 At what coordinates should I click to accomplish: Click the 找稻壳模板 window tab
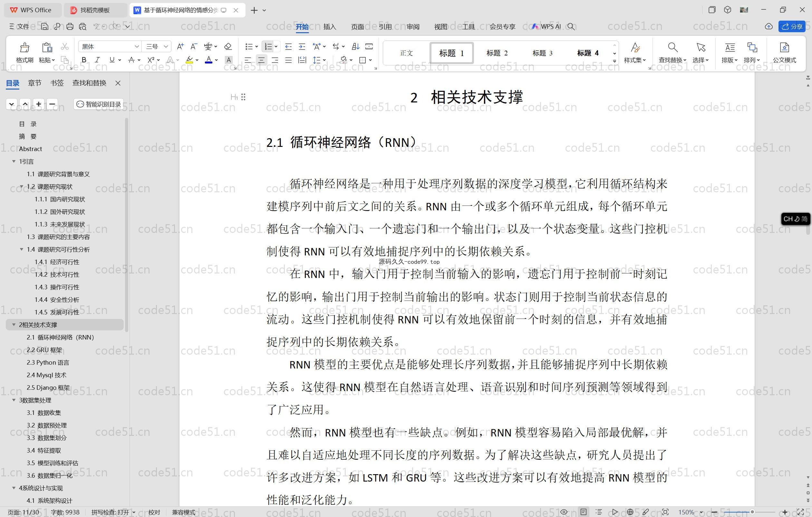[x=95, y=10]
